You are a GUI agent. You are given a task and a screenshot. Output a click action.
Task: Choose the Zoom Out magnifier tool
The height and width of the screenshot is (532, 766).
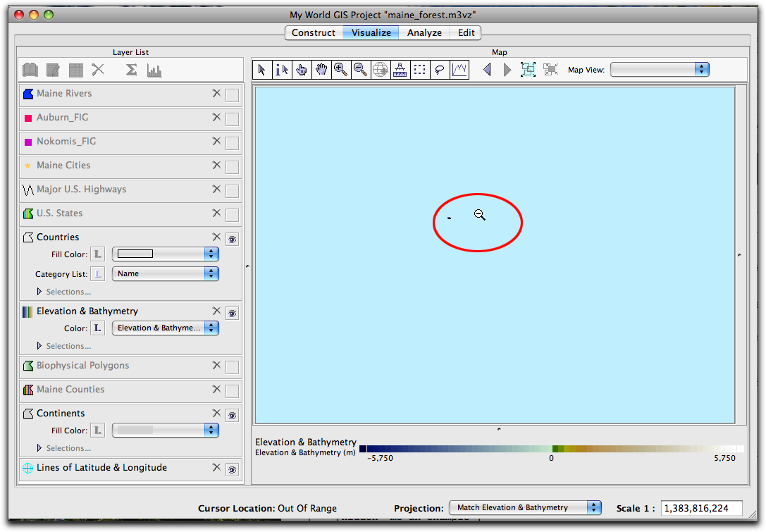[361, 70]
